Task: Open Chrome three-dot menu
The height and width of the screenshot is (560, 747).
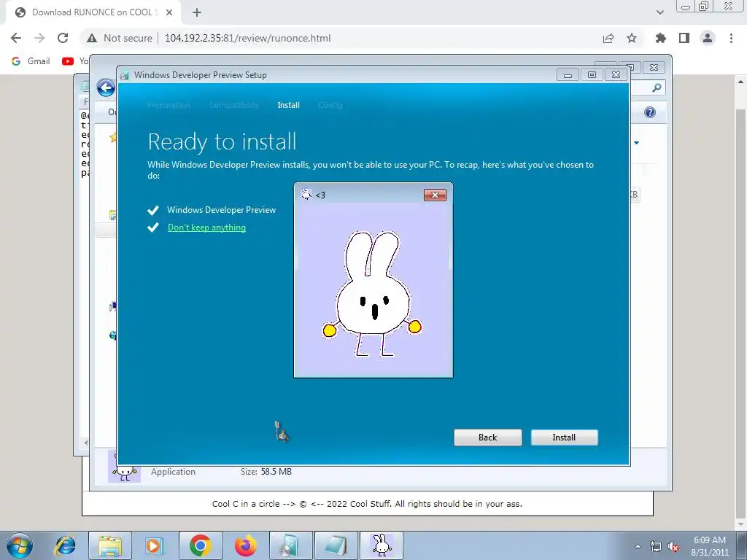Action: [731, 38]
